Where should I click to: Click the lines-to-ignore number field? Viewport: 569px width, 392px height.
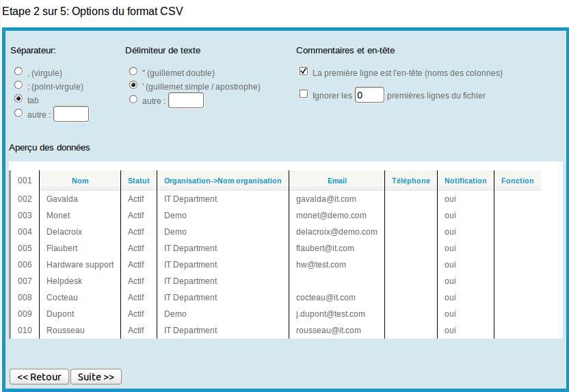(369, 94)
